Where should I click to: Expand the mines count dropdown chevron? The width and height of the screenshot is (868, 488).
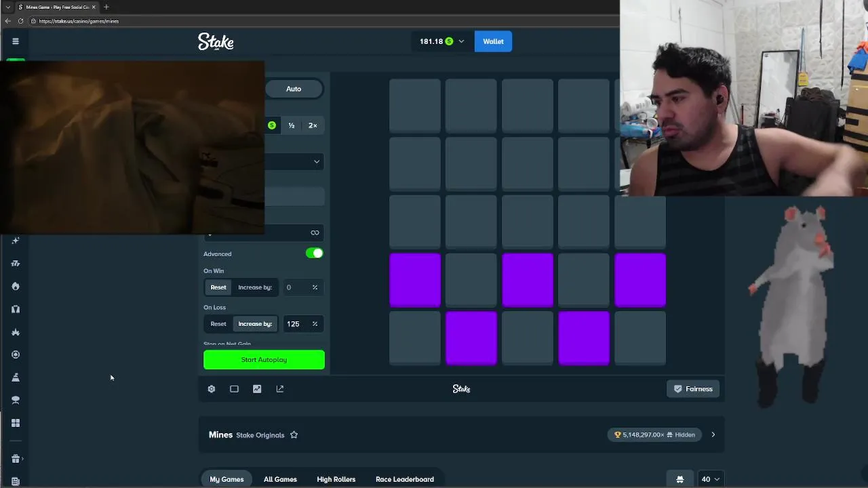click(316, 161)
